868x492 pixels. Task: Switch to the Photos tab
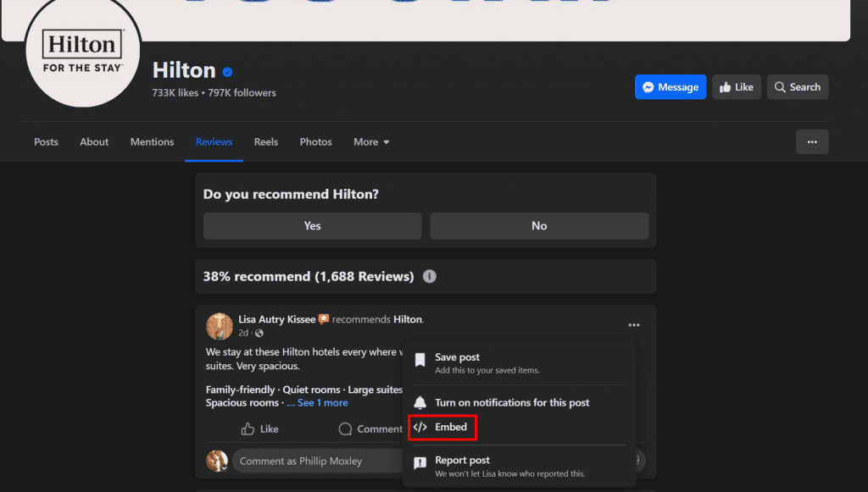point(315,141)
